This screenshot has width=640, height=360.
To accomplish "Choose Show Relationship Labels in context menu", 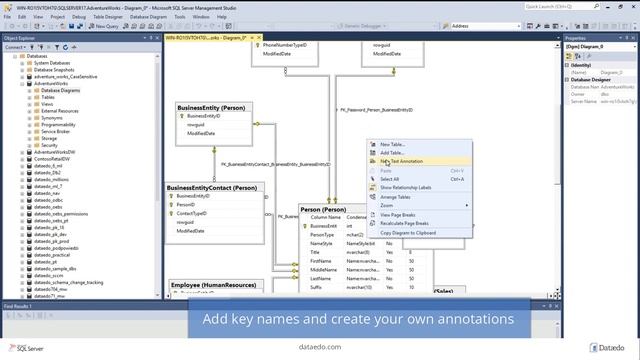I will [x=420, y=188].
